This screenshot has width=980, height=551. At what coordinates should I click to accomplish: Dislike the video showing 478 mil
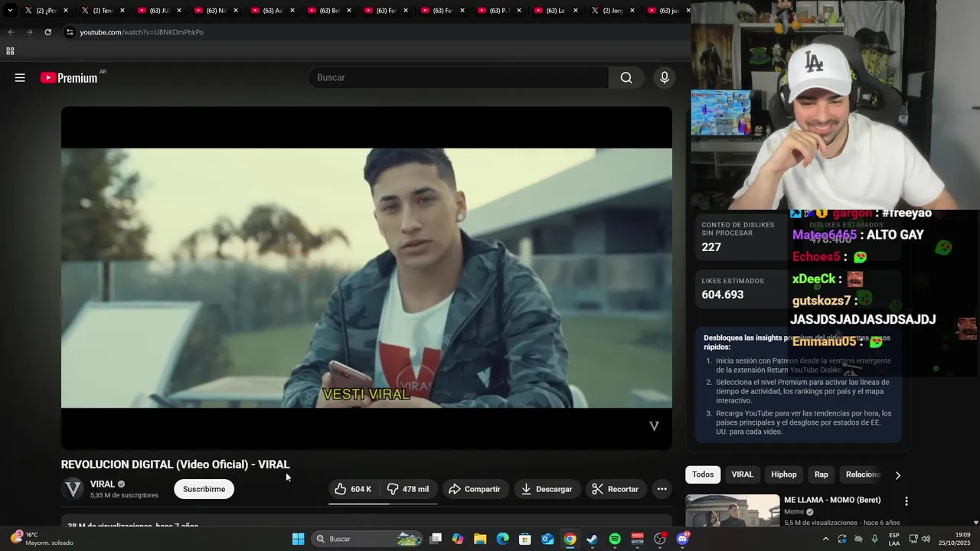tap(408, 489)
